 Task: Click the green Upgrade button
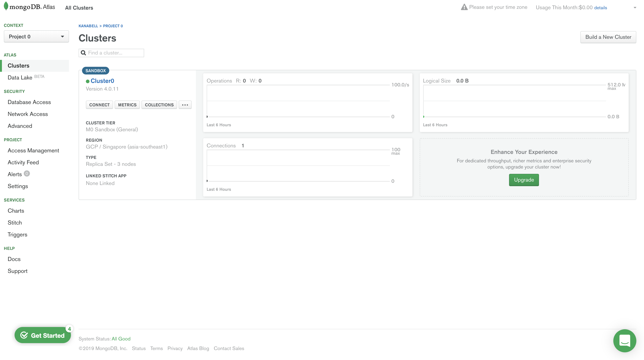tap(524, 180)
